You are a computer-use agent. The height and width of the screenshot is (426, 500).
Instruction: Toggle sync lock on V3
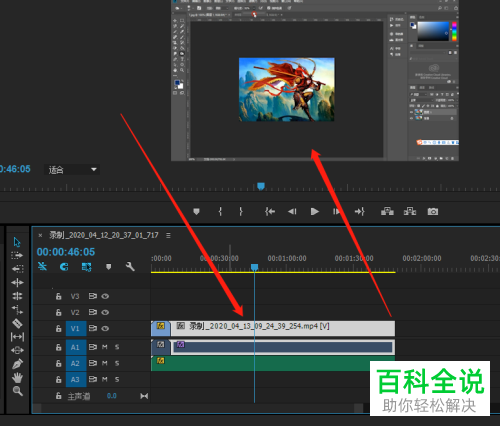[93, 296]
